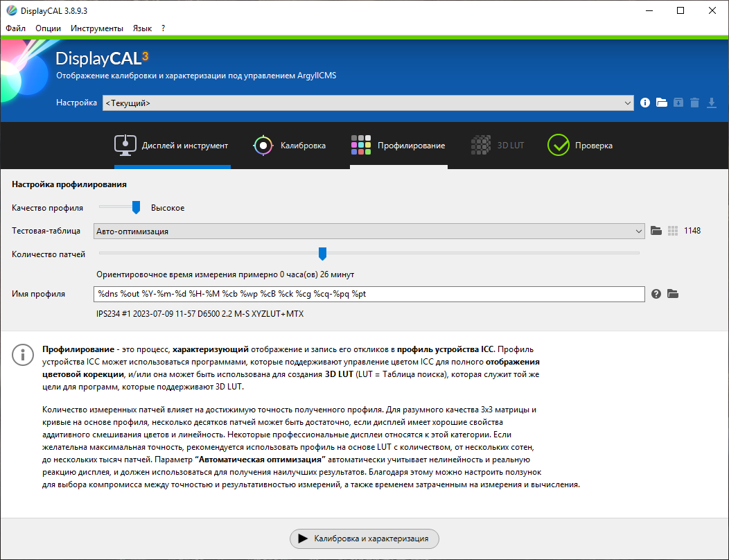729x560 pixels.
Task: Click the info circle beside Профилирование description
Action: (x=23, y=355)
